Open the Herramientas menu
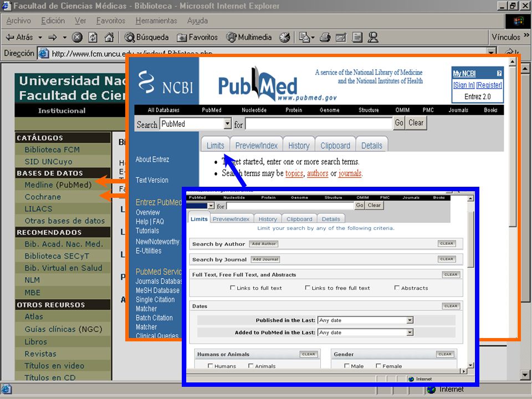The height and width of the screenshot is (399, 532). [156, 21]
